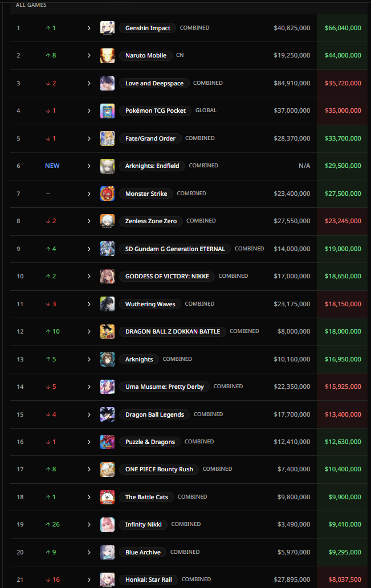Click the ONE PIECE Bounty Rush icon
371x588 pixels.
(x=107, y=470)
